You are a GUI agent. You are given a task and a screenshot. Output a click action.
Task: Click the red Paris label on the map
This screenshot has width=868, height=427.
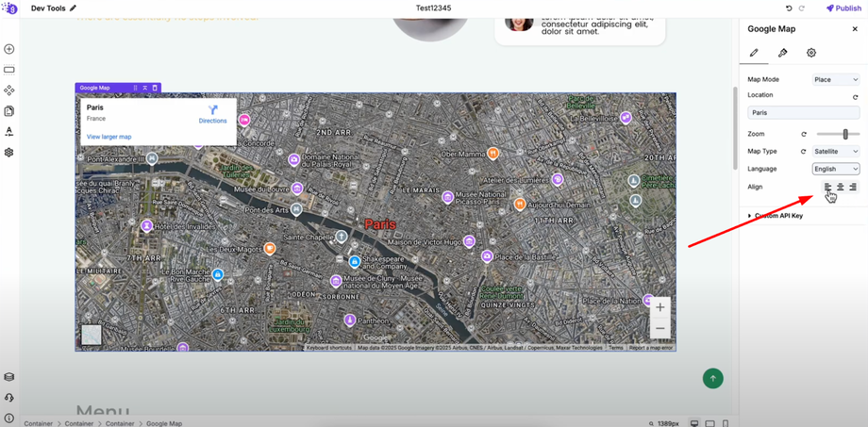point(380,224)
